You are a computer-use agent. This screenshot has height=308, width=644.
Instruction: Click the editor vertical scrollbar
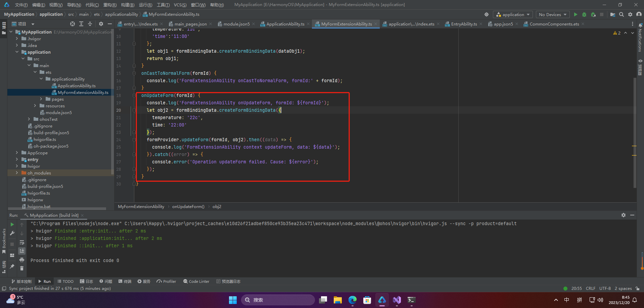pos(635,133)
